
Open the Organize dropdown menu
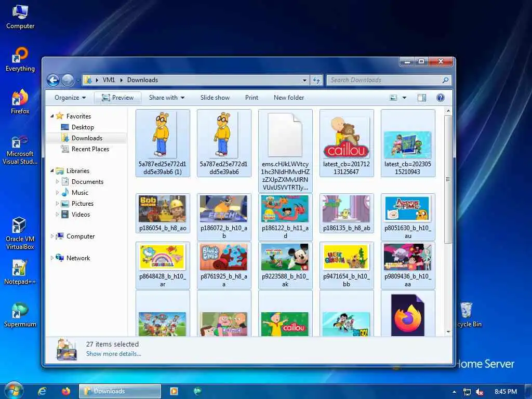point(70,98)
